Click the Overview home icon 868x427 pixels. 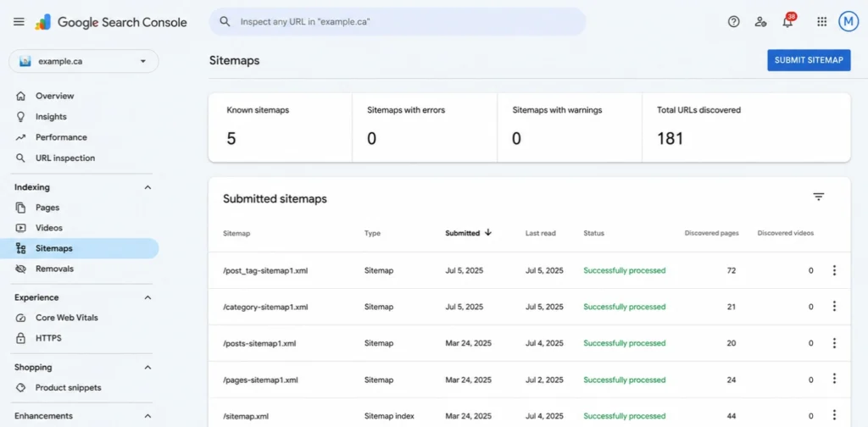pos(21,96)
